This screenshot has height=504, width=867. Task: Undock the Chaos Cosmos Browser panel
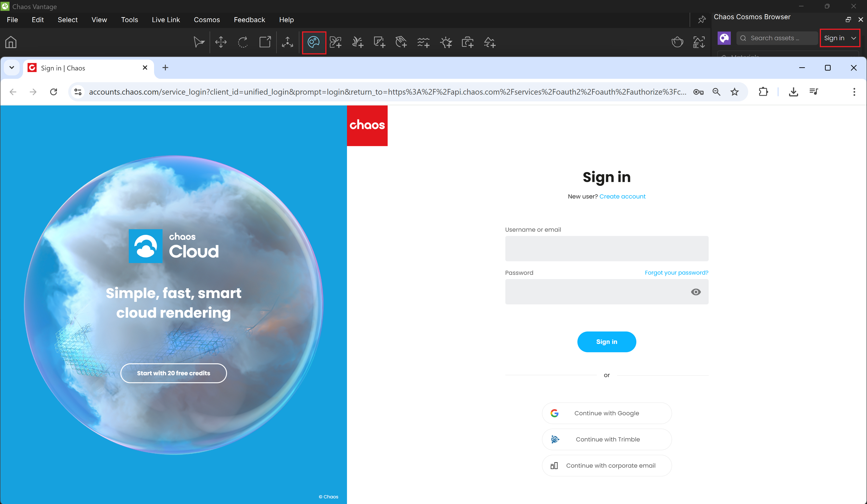848,20
